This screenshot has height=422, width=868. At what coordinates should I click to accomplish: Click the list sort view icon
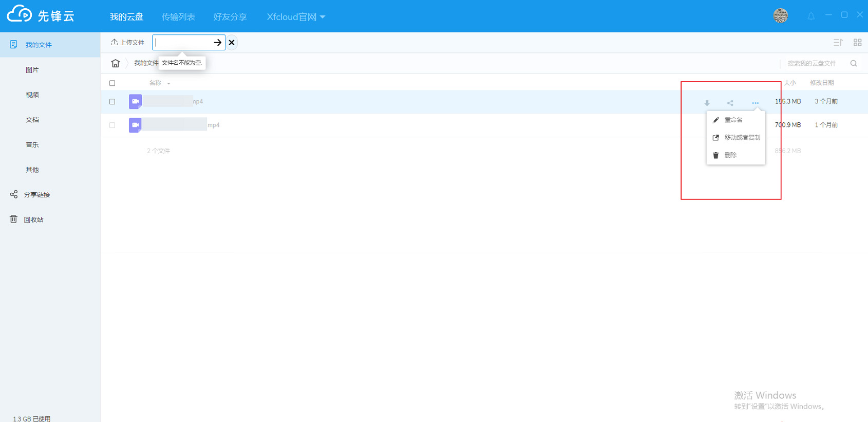(838, 43)
